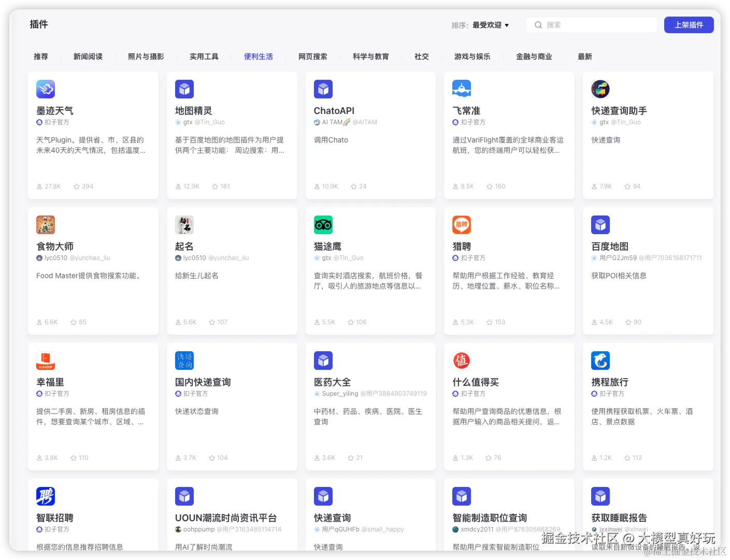Click the user count icon on 地图精灵 card
The width and height of the screenshot is (730, 560).
178,186
